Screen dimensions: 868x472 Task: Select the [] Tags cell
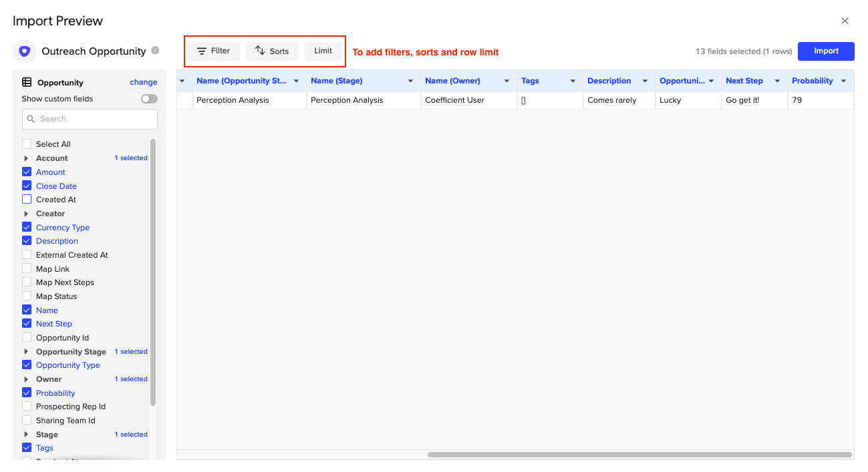click(550, 100)
